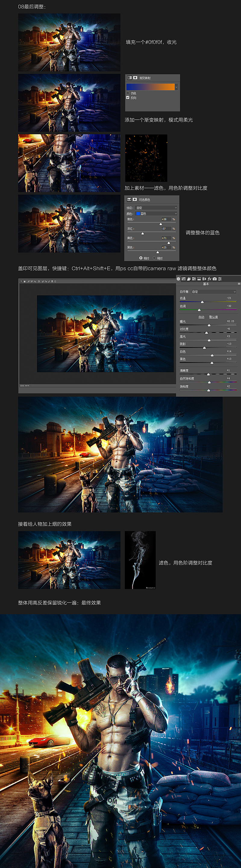The image size is (241, 868).
Task: Click the 黄色 yellow slider handle
Action: (169, 243)
